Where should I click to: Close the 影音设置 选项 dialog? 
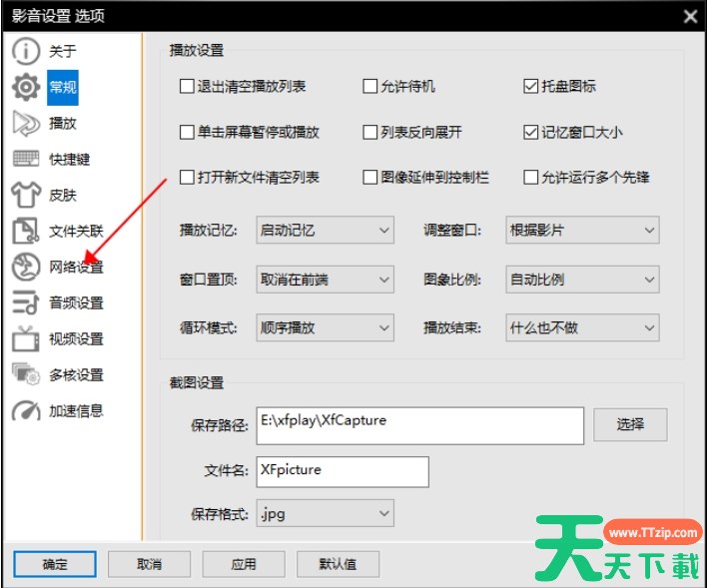pyautogui.click(x=690, y=17)
